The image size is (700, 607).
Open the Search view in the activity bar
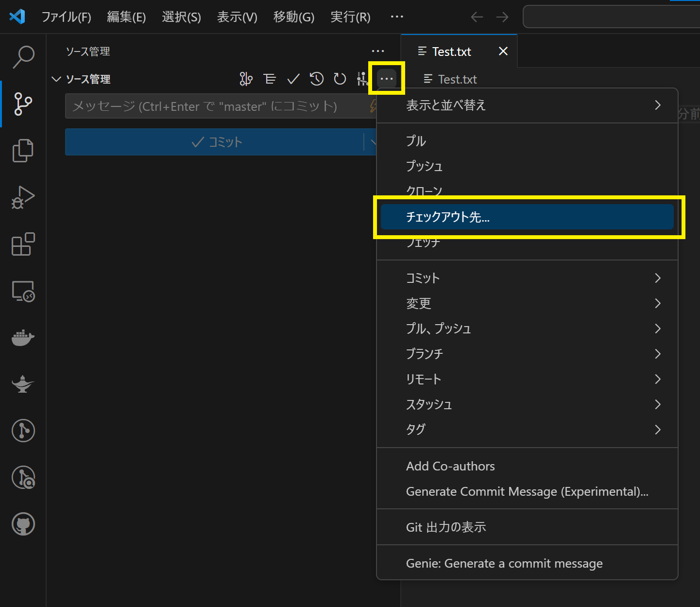(x=23, y=57)
